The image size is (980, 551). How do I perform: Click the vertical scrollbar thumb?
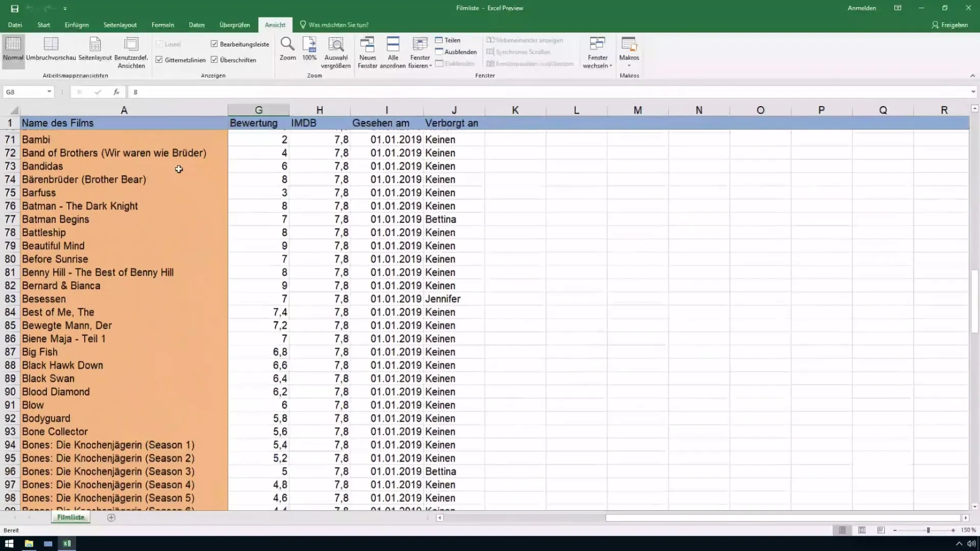point(974,301)
